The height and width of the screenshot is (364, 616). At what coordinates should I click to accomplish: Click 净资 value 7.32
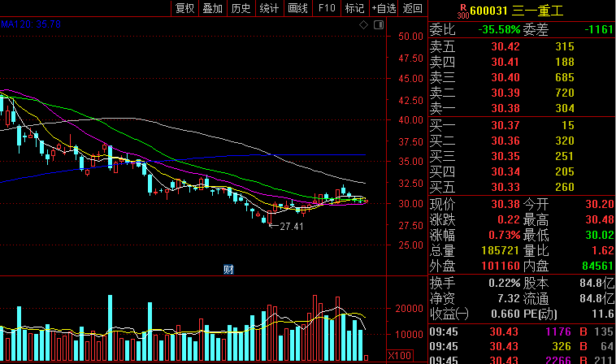pyautogui.click(x=509, y=298)
